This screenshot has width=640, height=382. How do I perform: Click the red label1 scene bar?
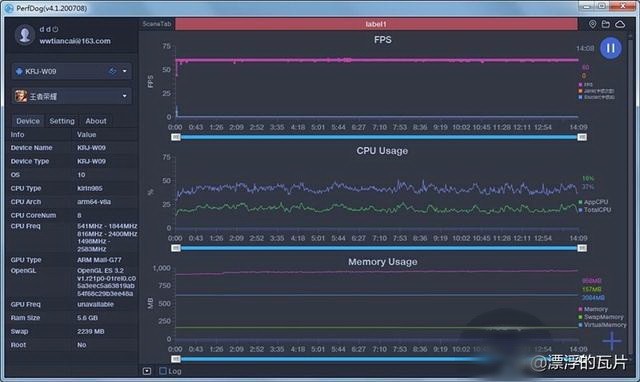(x=376, y=24)
